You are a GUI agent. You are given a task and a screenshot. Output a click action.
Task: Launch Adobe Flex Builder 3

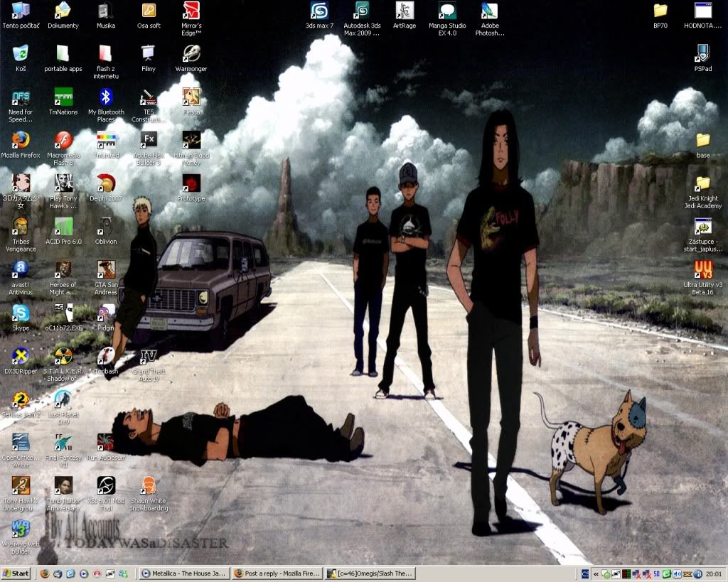click(x=149, y=149)
